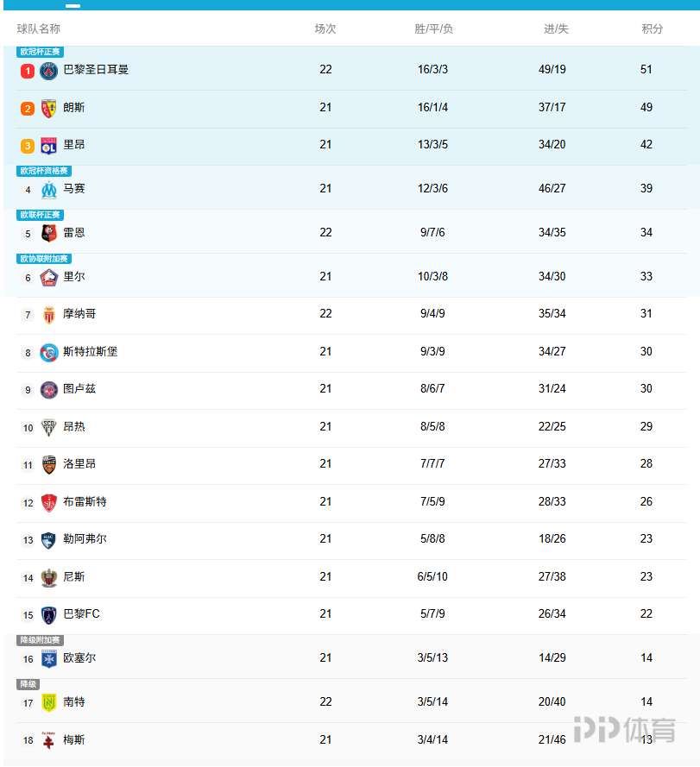This screenshot has width=700, height=767.
Task: Click the Strasbourg (斯特拉斯堡) team logo
Action: [x=49, y=353]
